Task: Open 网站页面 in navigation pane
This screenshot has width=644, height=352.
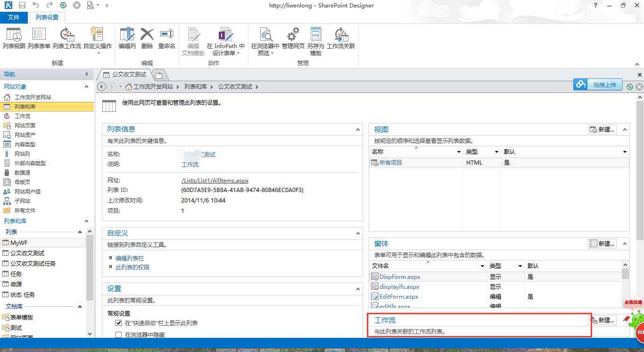Action: pos(25,126)
